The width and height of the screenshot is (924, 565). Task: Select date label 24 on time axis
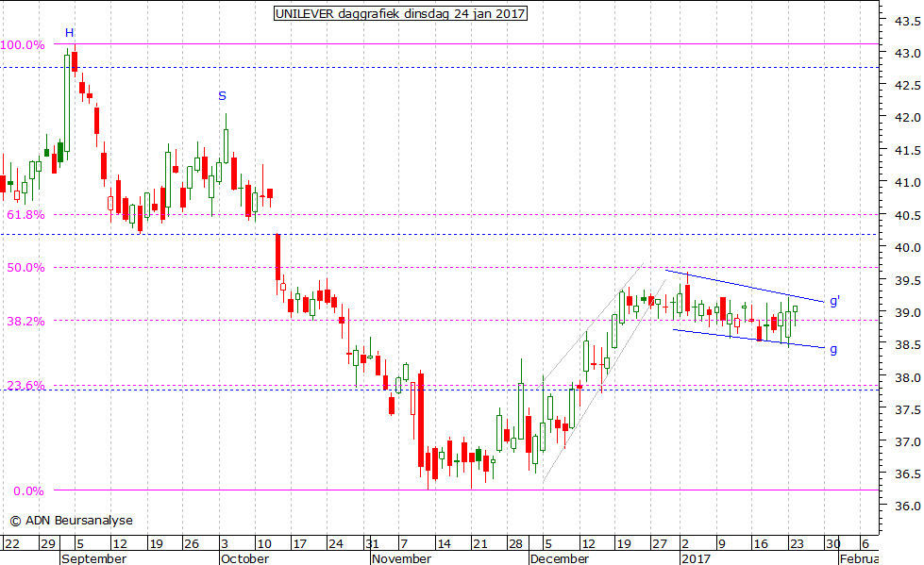(336, 543)
